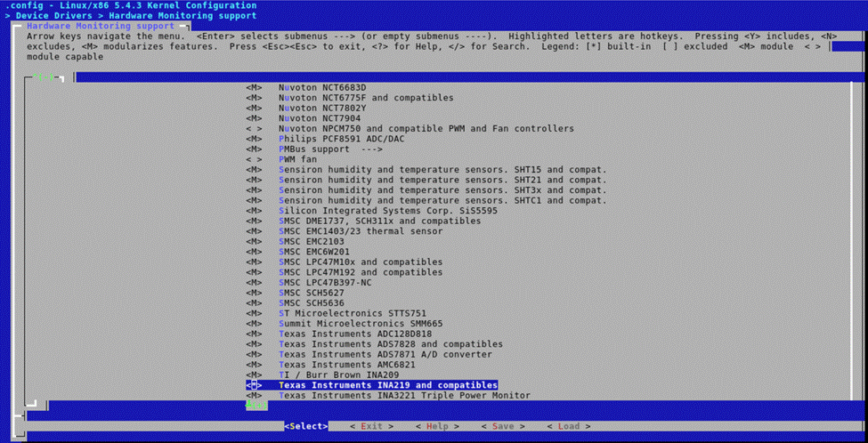Click the .config Linux/x86 5.4.3 title text
868x443 pixels.
click(131, 5)
